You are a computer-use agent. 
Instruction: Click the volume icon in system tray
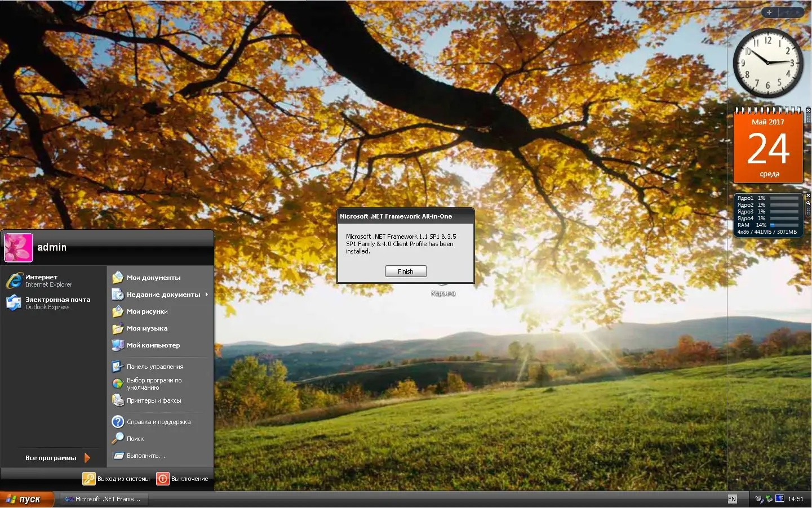(x=758, y=499)
